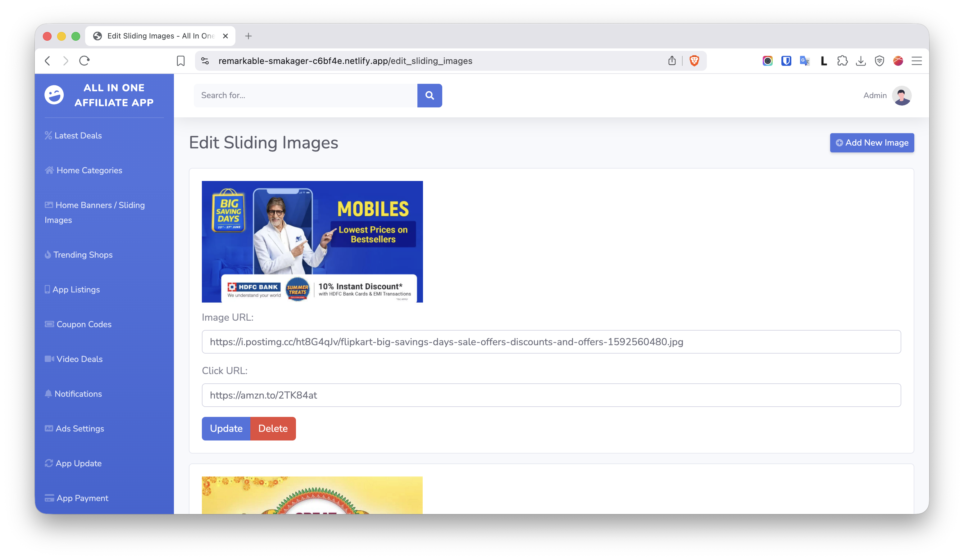Go to Home Categories in sidebar
The image size is (964, 560).
[84, 170]
